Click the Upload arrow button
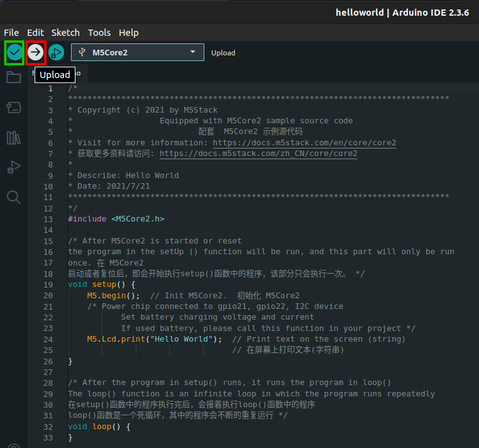Viewport: 479px width, 448px height. click(36, 53)
